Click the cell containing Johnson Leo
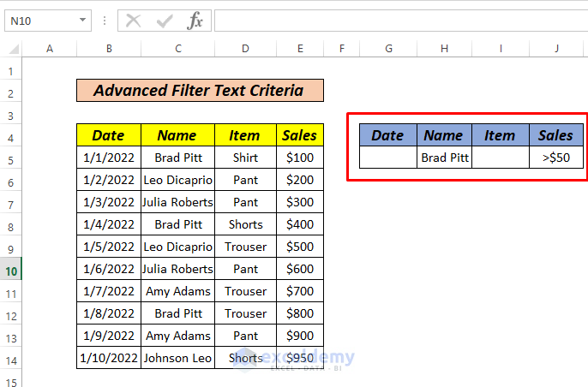588x387 pixels. tap(178, 358)
